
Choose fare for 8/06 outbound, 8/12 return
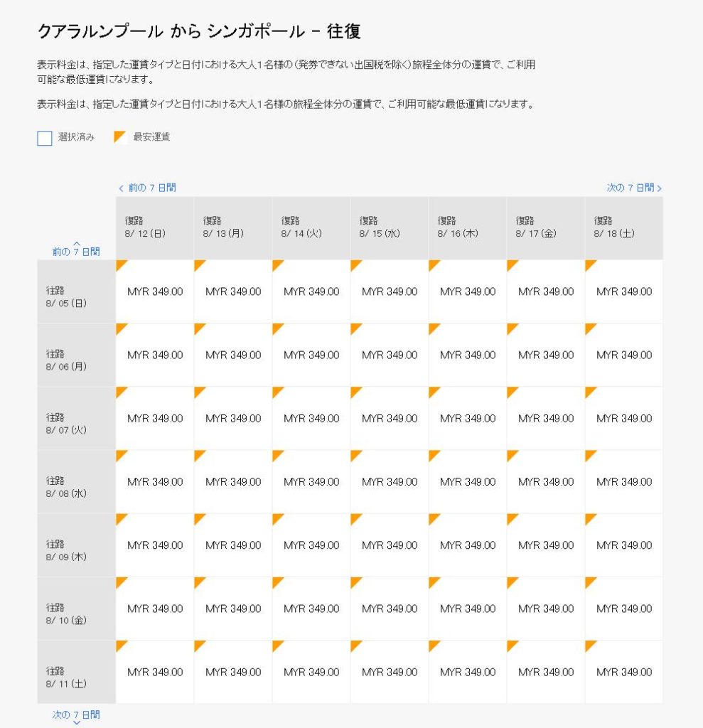[155, 355]
